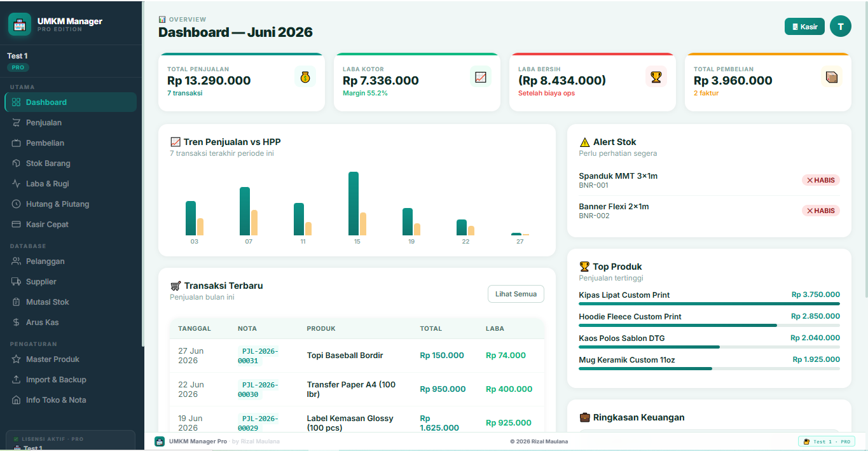
Task: Click the Pembelian briefcase icon in sidebar
Action: coord(17,143)
